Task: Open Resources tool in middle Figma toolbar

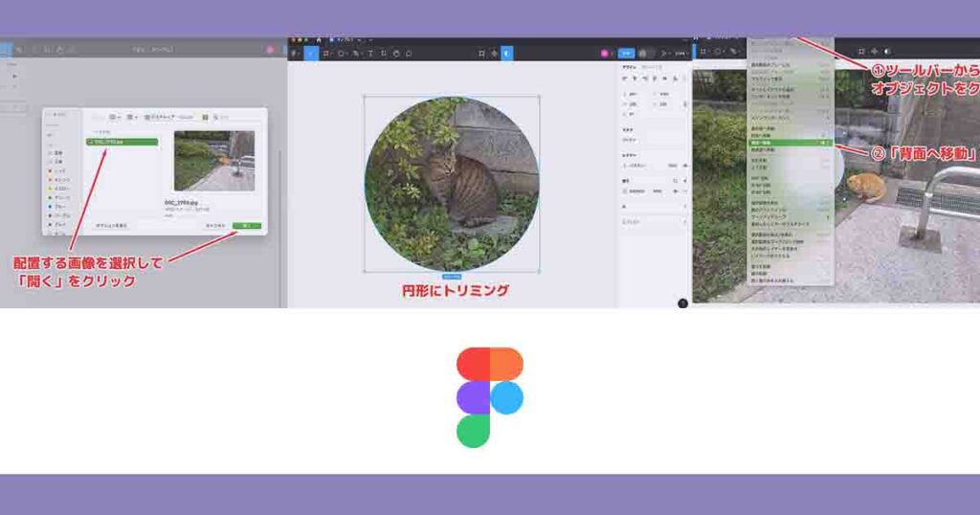Action: 384,54
